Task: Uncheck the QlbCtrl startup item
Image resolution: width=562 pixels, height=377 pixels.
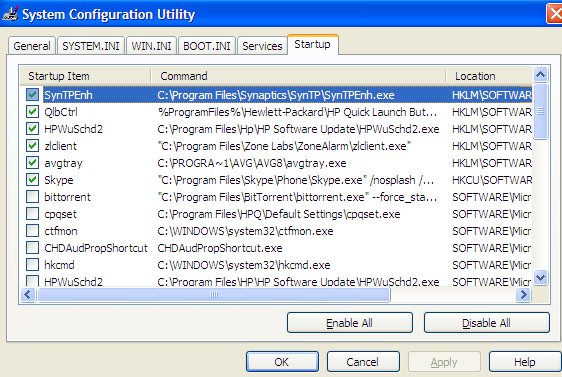Action: (32, 112)
